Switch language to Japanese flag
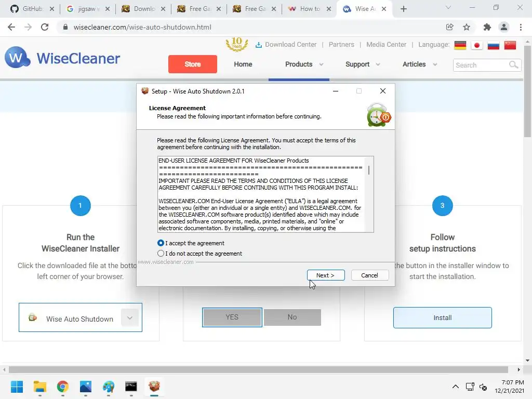 click(477, 45)
